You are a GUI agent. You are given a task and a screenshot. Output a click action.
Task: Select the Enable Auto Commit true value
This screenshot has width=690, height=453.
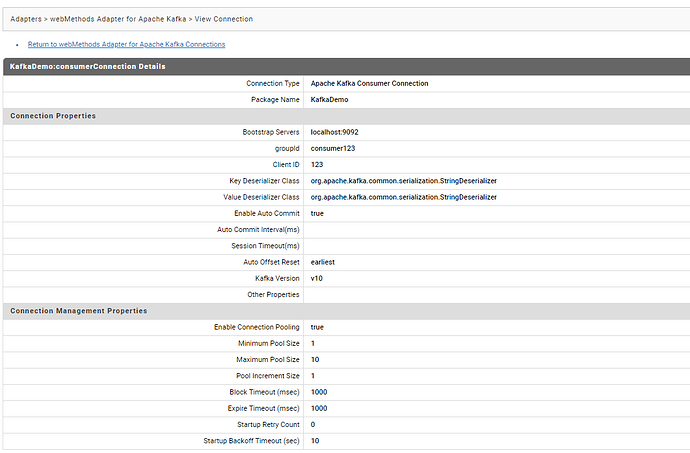click(x=317, y=214)
